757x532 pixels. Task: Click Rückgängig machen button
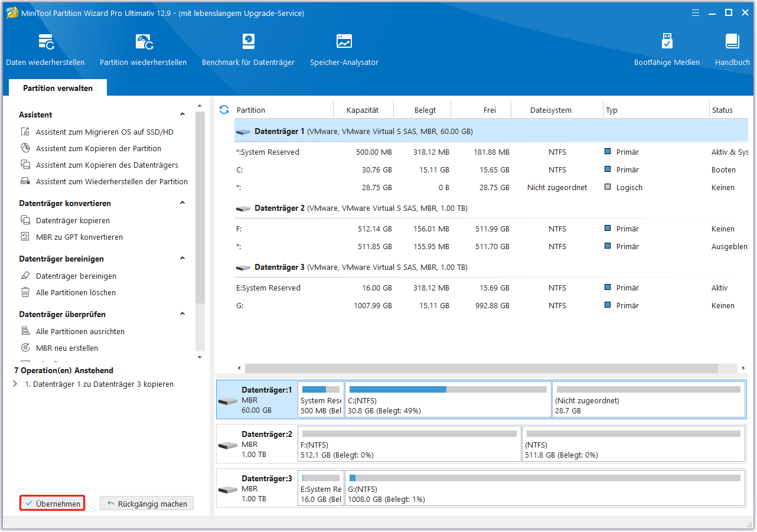[x=146, y=504]
